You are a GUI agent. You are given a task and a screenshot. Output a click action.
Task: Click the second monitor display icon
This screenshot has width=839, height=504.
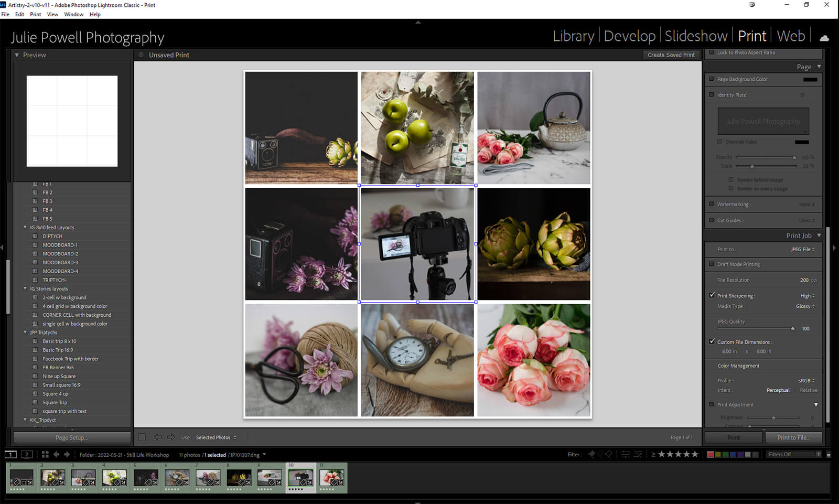(27, 455)
